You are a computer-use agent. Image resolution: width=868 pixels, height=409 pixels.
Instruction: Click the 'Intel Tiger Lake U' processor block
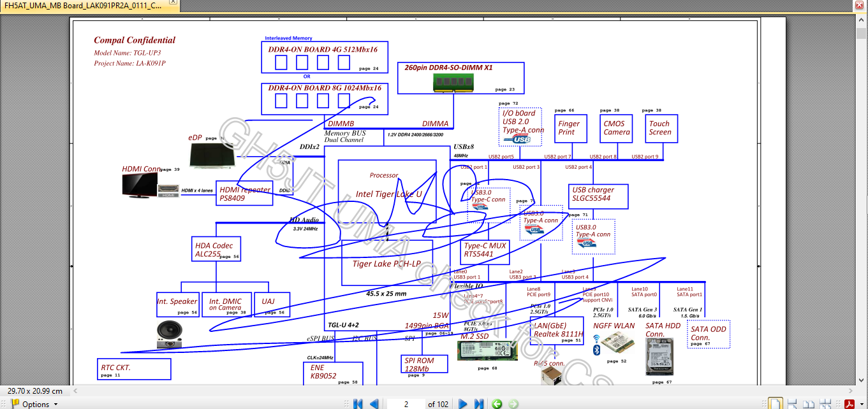[x=387, y=190]
